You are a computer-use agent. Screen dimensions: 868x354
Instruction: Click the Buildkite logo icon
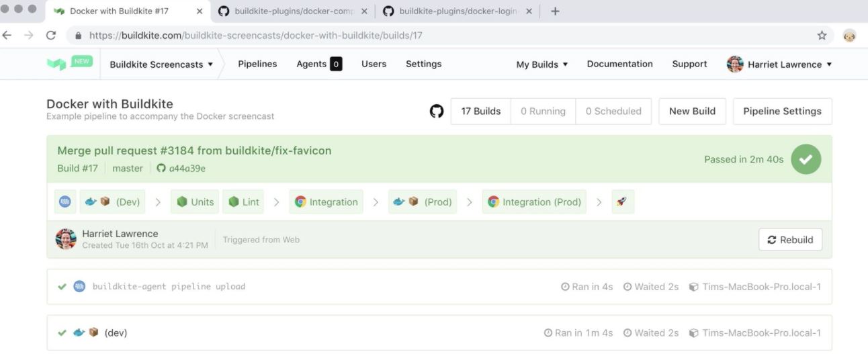pos(56,64)
